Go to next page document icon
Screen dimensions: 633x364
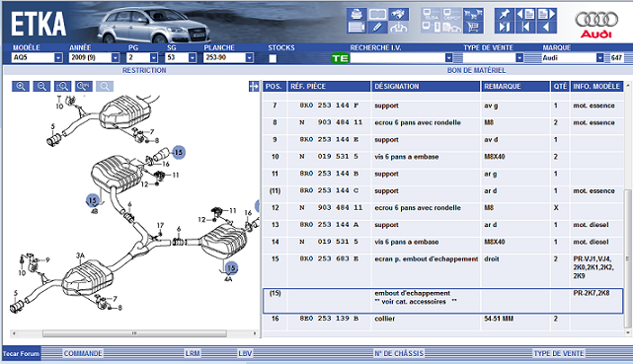click(x=547, y=14)
